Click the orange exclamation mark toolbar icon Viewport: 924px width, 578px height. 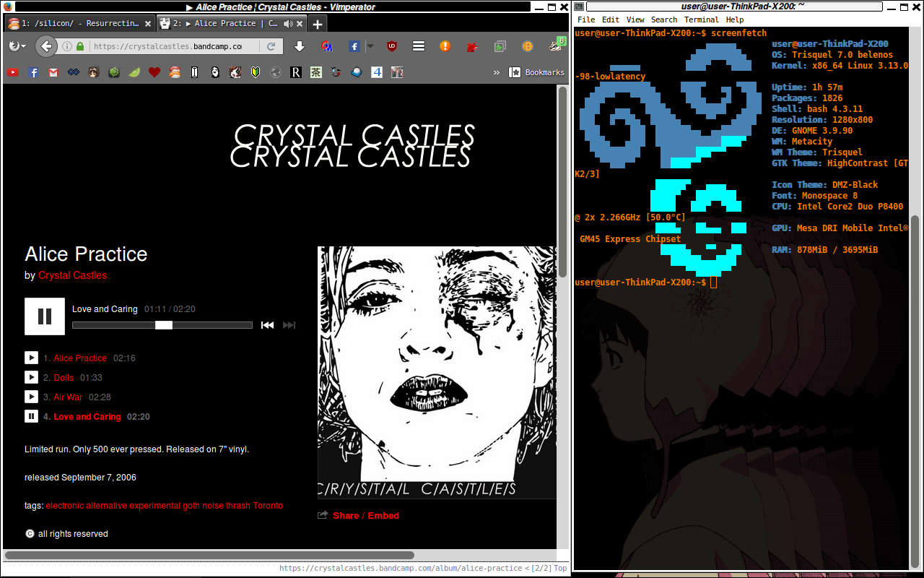click(x=445, y=46)
